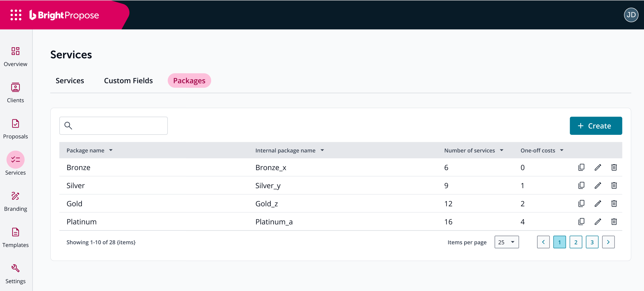
Task: Delete the Bronze package
Action: (x=614, y=167)
